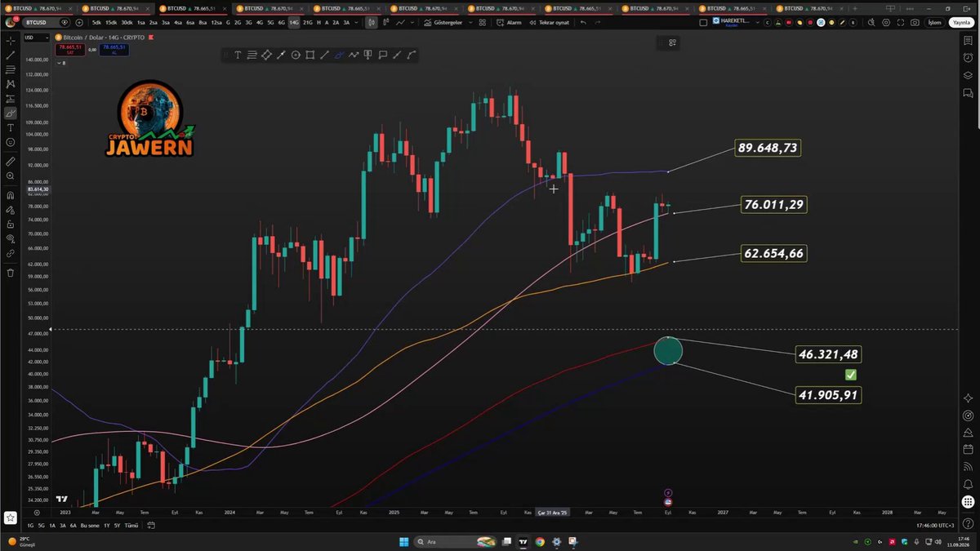Click the Yayınla publish button
This screenshot has width=980, height=551.
pyautogui.click(x=960, y=23)
